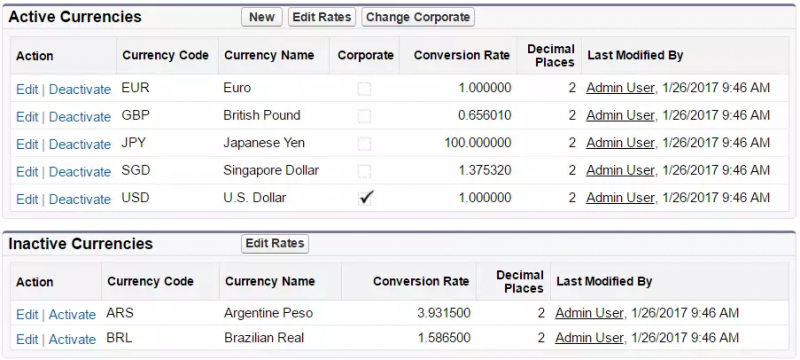Viewport: 800px width, 360px height.
Task: Toggle the Corporate checkbox for Singapore Dollar
Action: pos(364,171)
